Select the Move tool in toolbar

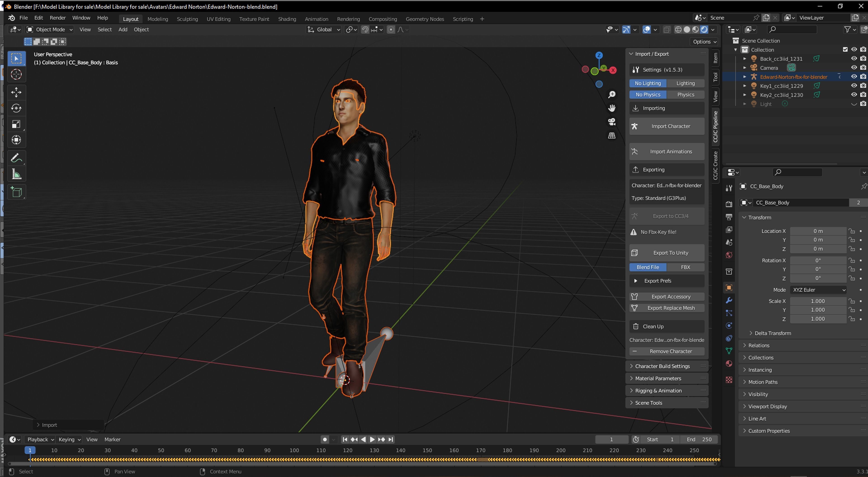pyautogui.click(x=16, y=92)
